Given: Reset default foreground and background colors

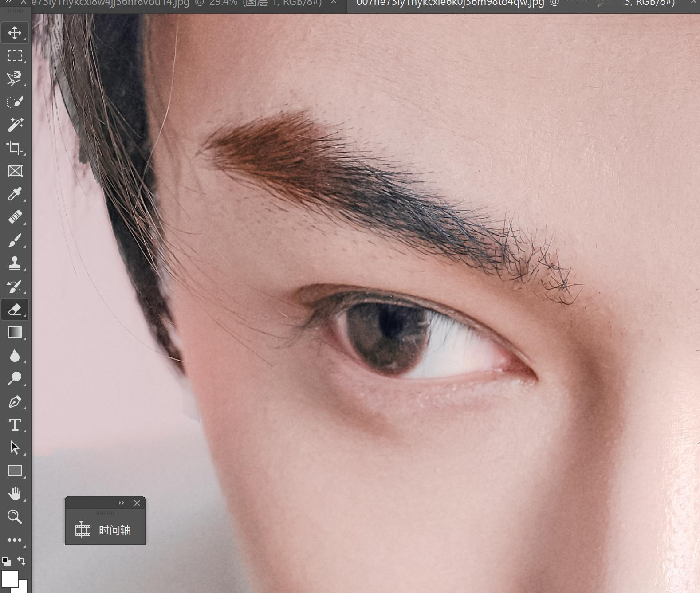Looking at the screenshot, I should [6, 561].
